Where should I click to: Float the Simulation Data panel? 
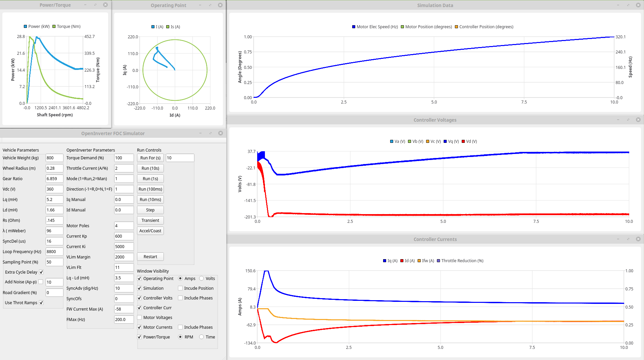(628, 5)
